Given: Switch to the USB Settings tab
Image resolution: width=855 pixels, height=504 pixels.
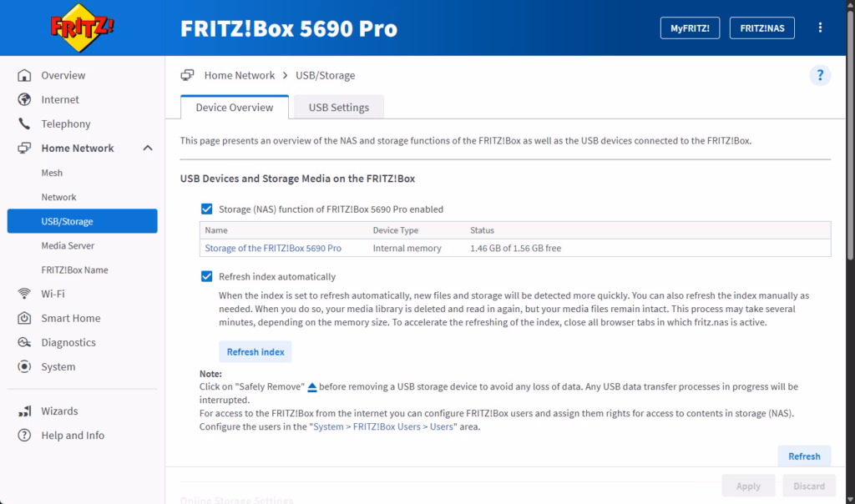Looking at the screenshot, I should click(338, 108).
